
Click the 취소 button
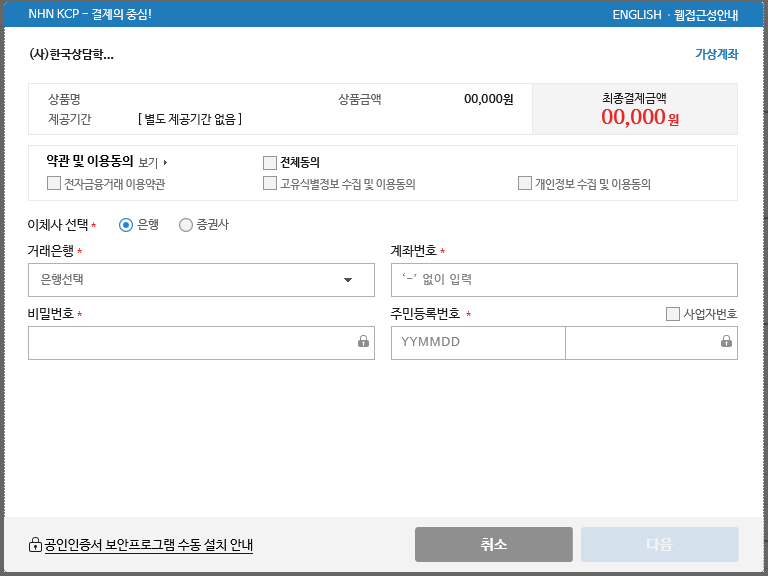(494, 544)
